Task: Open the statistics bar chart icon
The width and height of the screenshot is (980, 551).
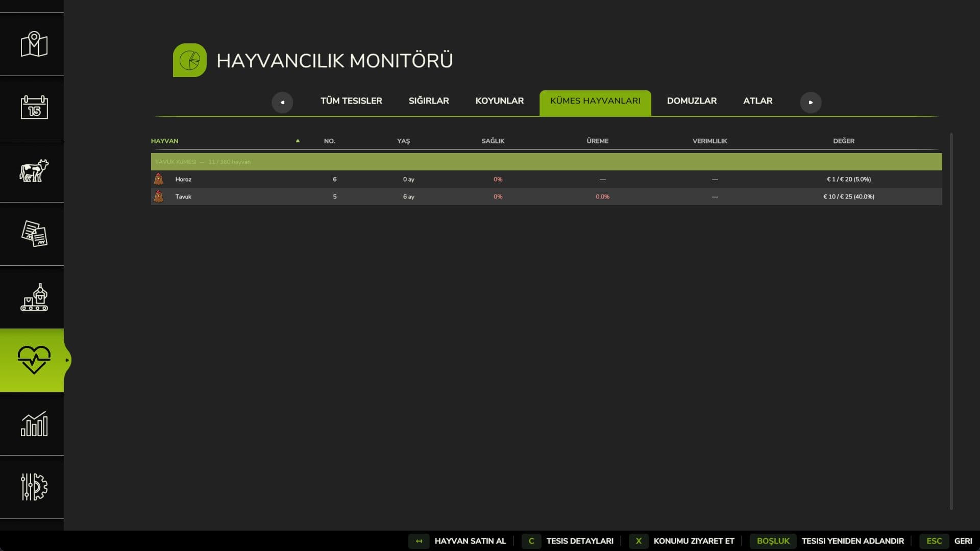Action: click(34, 423)
